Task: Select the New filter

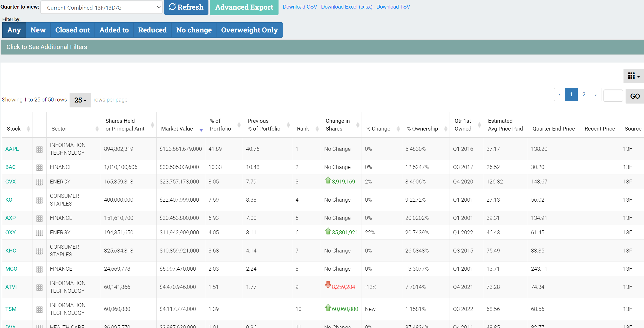Action: [x=38, y=30]
